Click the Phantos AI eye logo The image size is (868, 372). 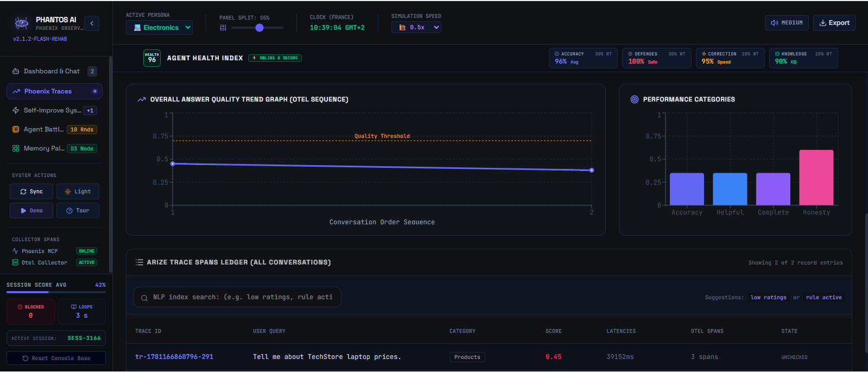(x=21, y=23)
